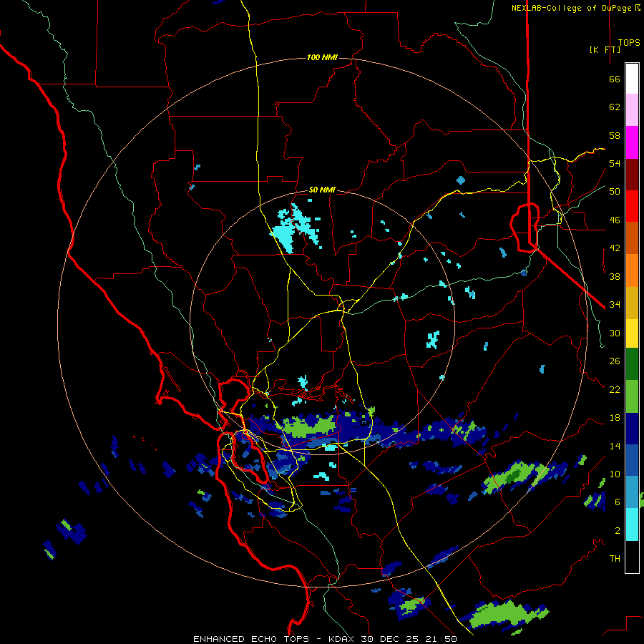This screenshot has height=644, width=644.
Task: Click the light blue 14 legend swatch
Action: [632, 492]
